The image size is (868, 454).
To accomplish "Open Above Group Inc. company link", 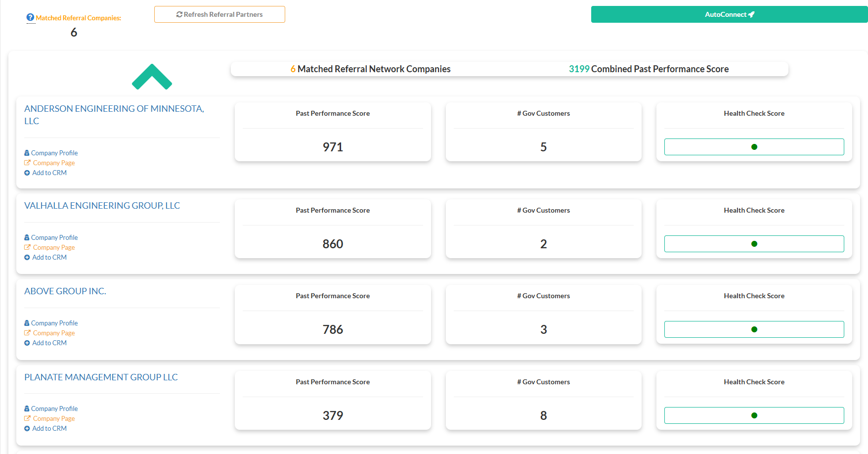I will (65, 291).
